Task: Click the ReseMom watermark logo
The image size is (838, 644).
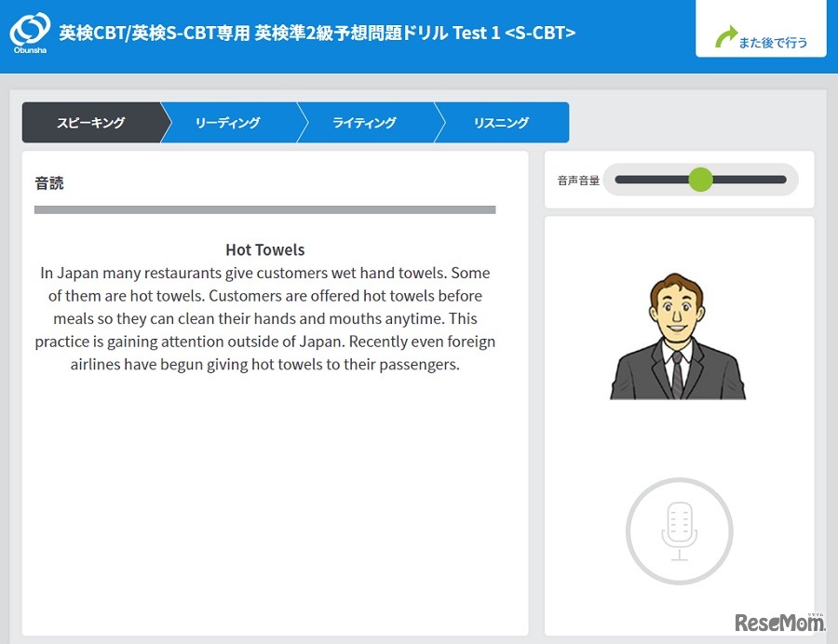Action: click(x=780, y=623)
